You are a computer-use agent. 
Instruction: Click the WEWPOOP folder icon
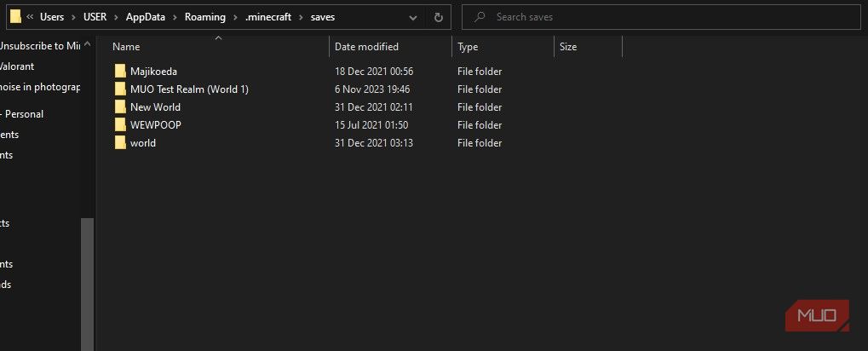[119, 125]
